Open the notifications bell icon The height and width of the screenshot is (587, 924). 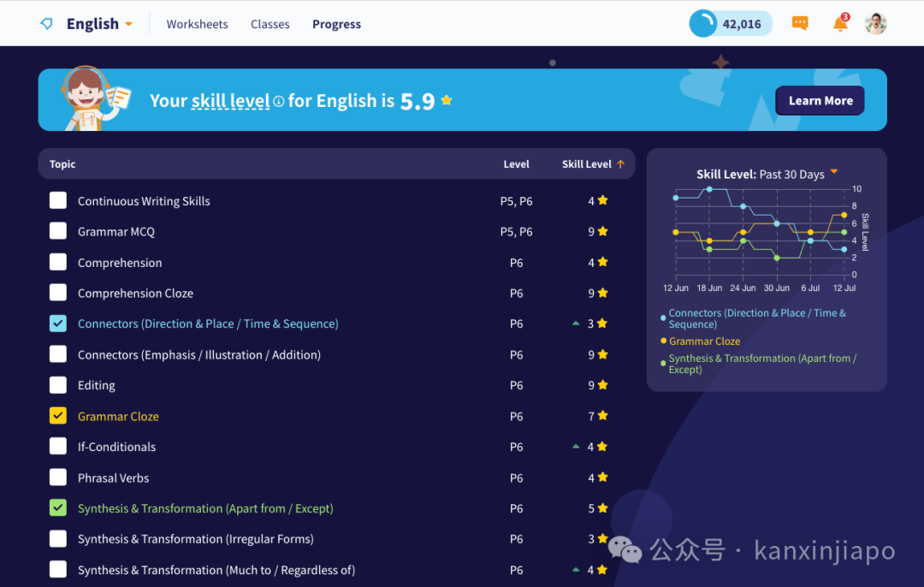tap(840, 23)
